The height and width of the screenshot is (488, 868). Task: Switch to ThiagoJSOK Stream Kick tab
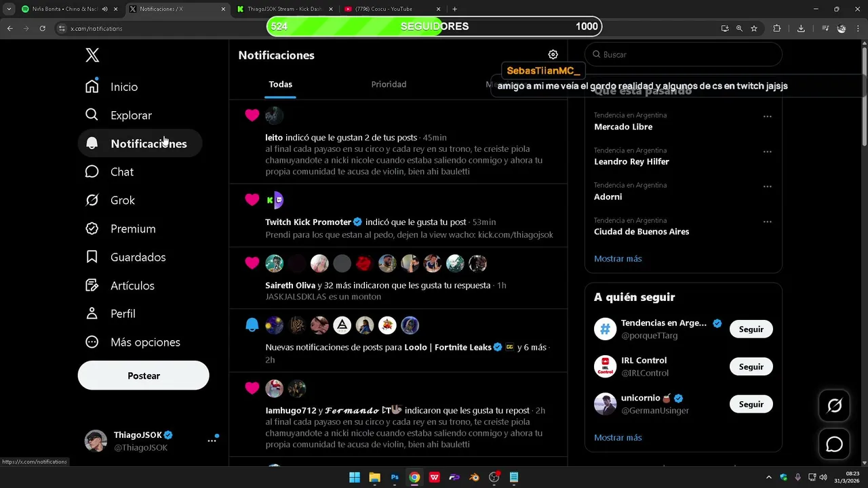(285, 9)
